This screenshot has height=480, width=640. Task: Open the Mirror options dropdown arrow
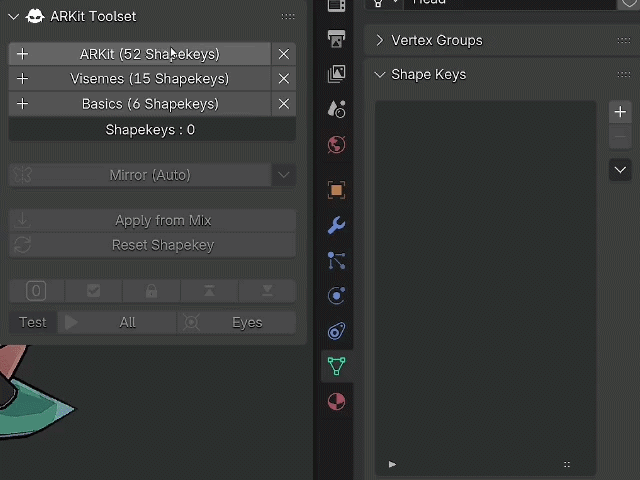pyautogui.click(x=284, y=175)
